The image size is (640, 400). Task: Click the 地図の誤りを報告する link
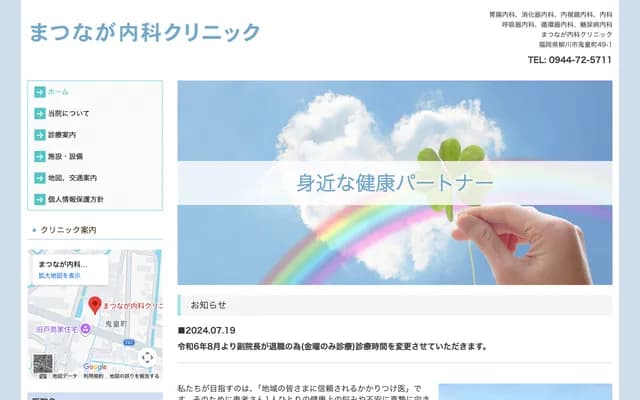tap(134, 376)
